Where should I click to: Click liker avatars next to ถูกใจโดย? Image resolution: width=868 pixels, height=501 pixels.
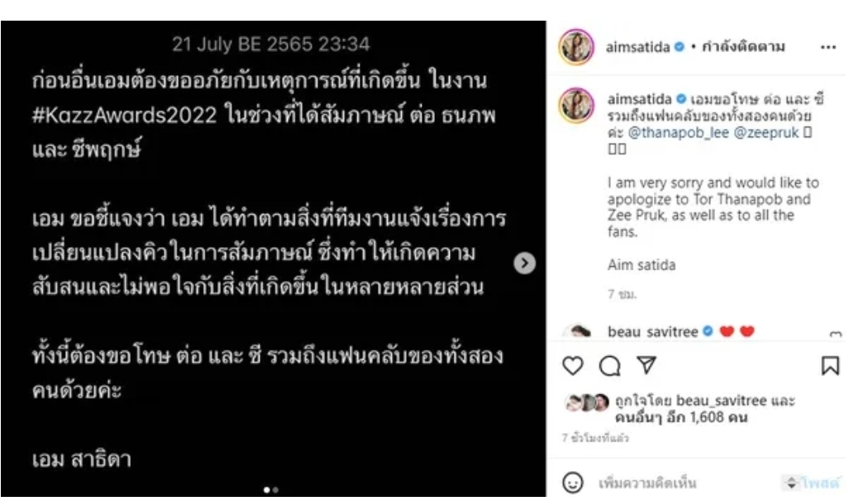(x=587, y=403)
